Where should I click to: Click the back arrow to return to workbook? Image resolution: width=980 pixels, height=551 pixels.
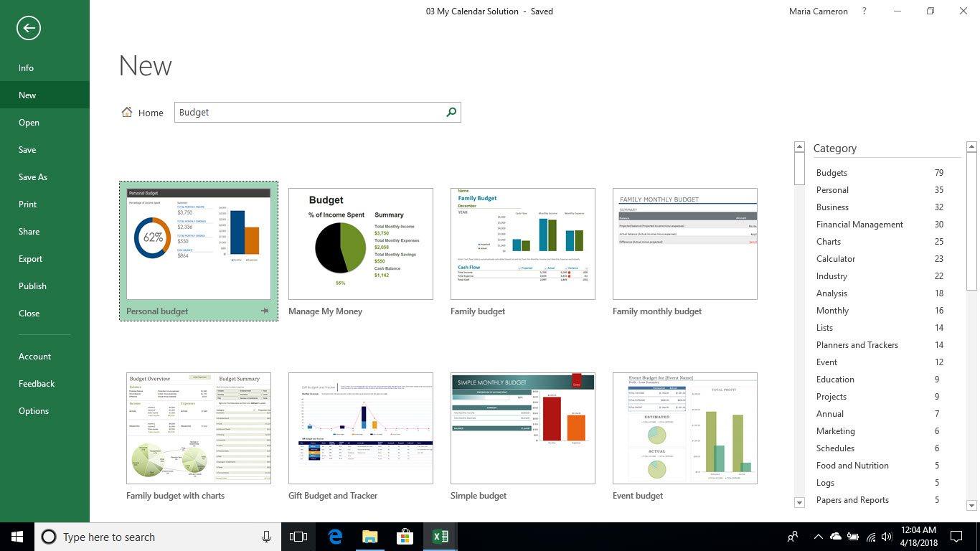click(29, 28)
